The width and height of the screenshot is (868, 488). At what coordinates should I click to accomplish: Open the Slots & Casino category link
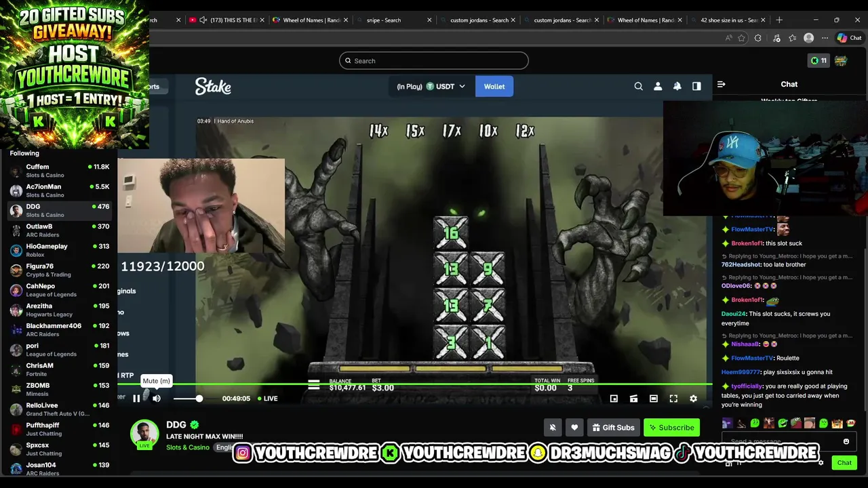point(188,447)
